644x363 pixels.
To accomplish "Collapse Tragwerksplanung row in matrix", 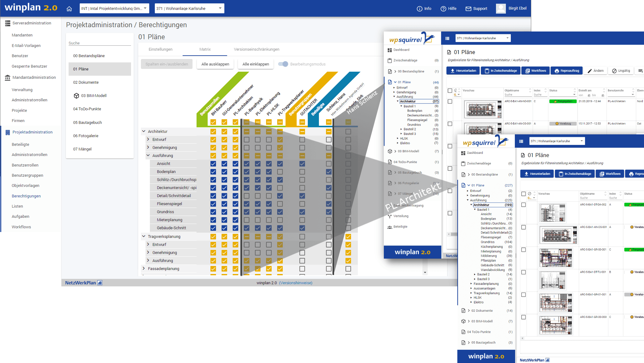I will coord(144,236).
